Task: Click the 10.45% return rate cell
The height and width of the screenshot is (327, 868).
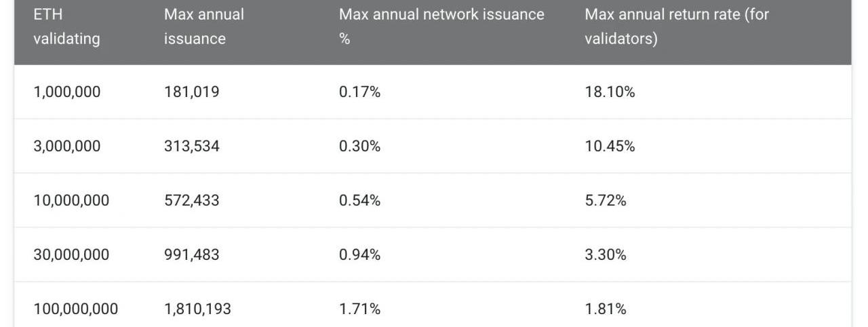Action: click(610, 147)
